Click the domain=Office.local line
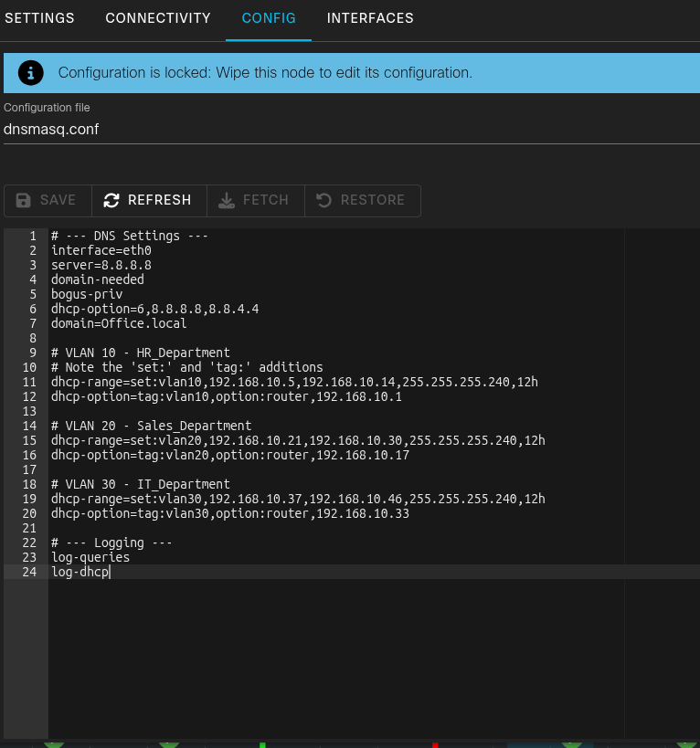The width and height of the screenshot is (700, 748). pos(119,323)
